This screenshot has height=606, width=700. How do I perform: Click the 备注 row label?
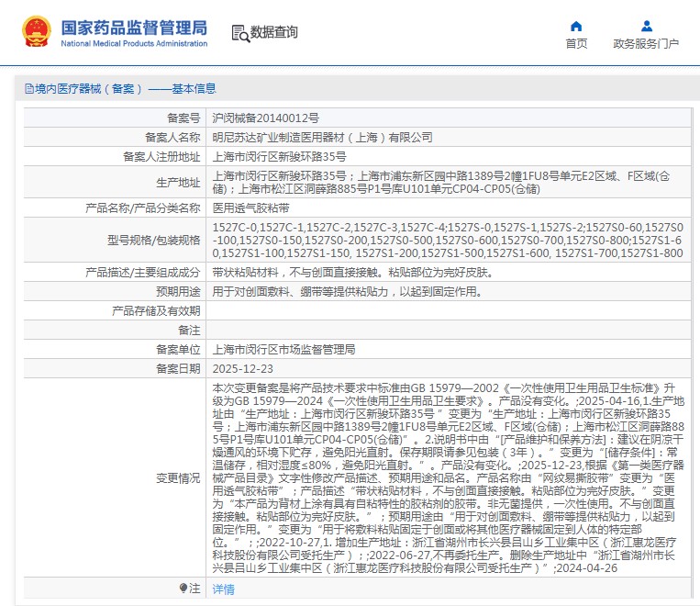pyautogui.click(x=189, y=330)
